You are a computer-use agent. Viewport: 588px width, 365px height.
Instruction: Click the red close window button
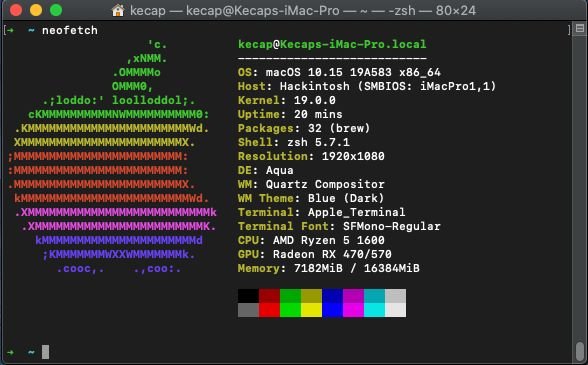coord(16,10)
